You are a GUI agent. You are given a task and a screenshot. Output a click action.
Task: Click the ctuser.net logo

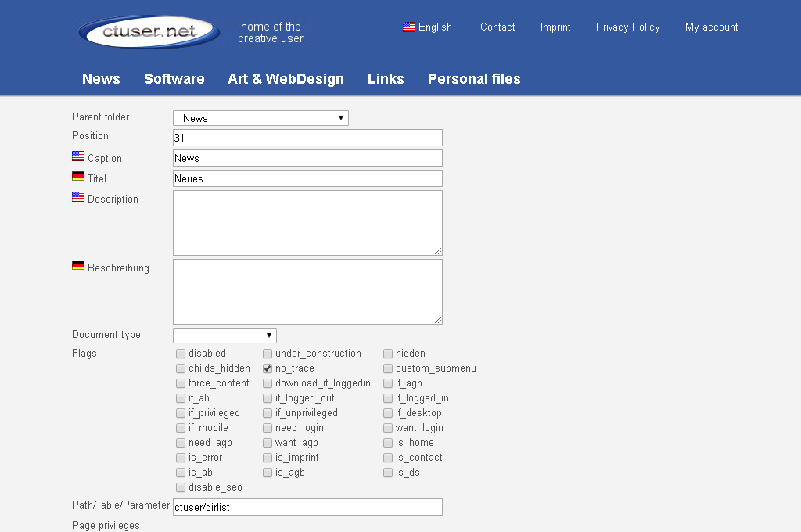point(149,32)
